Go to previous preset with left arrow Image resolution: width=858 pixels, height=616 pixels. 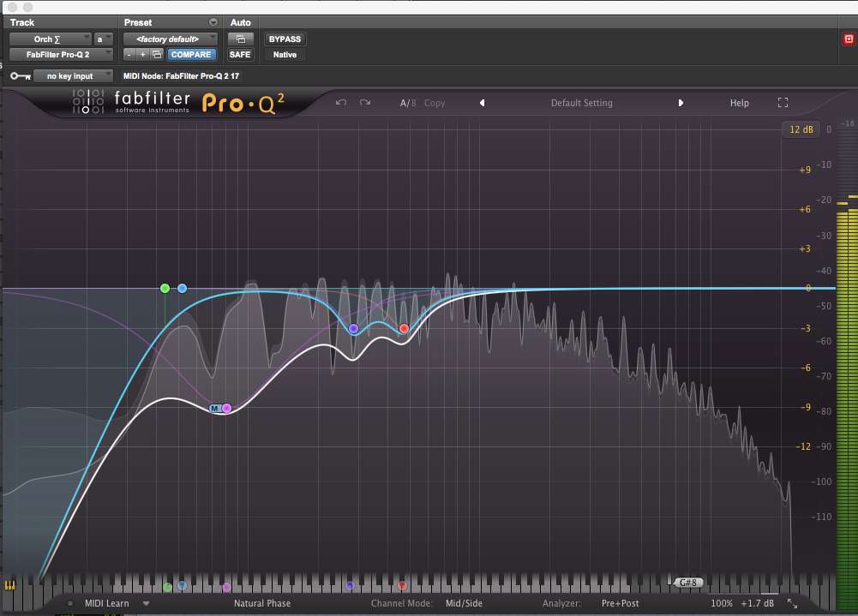coord(482,103)
